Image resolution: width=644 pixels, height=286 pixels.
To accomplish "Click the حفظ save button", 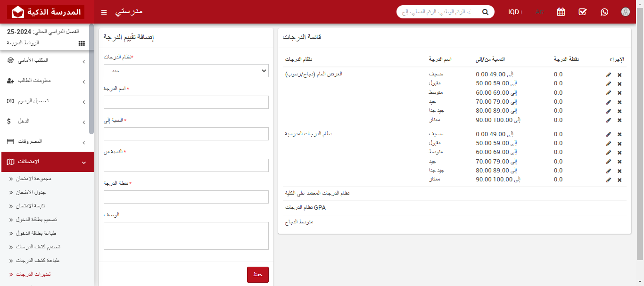I will [257, 274].
